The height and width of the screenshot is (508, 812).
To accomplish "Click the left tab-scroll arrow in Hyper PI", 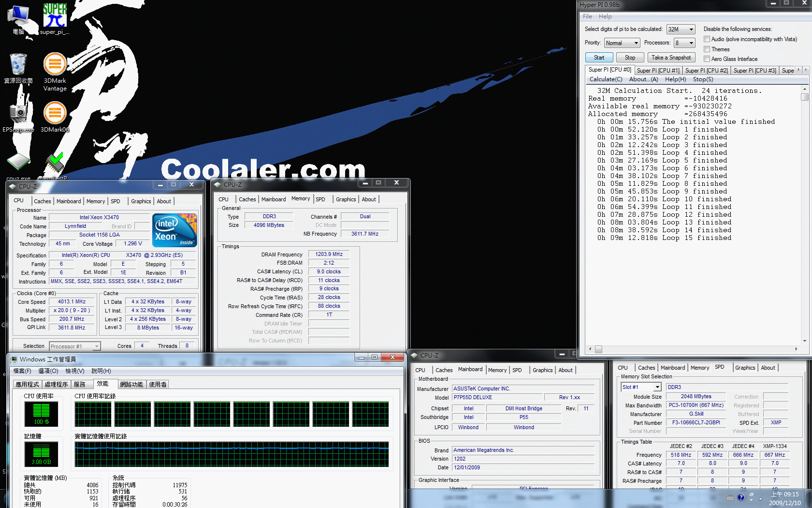I will (798, 70).
